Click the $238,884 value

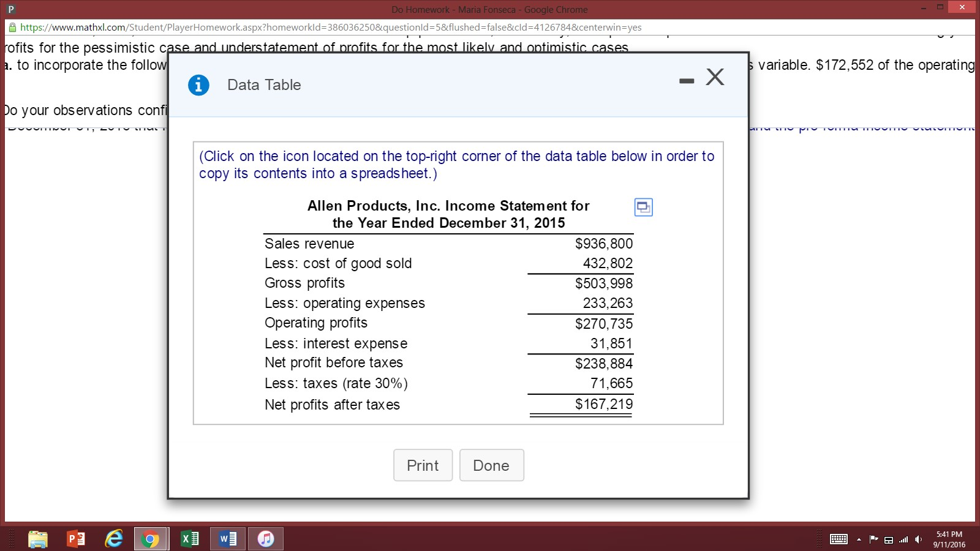pyautogui.click(x=604, y=364)
